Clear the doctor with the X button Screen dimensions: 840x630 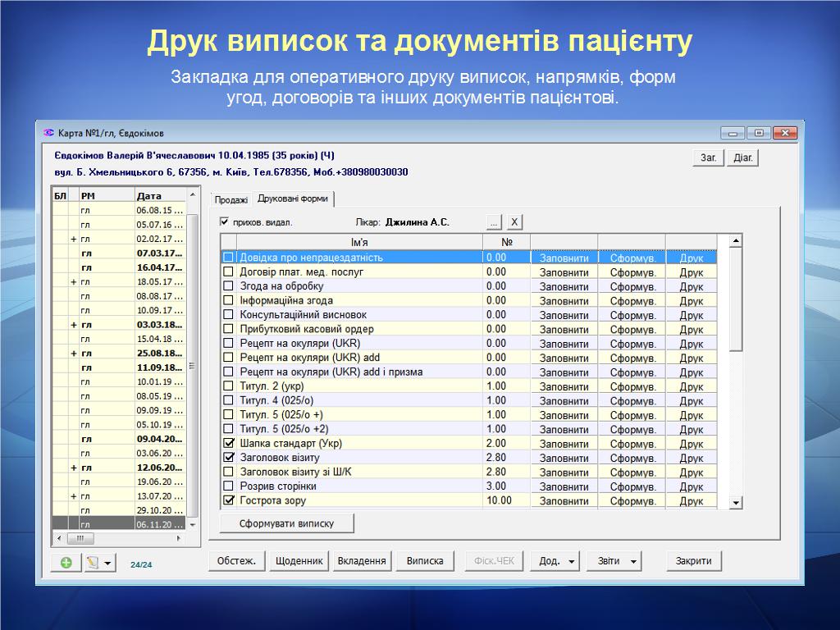pos(514,222)
